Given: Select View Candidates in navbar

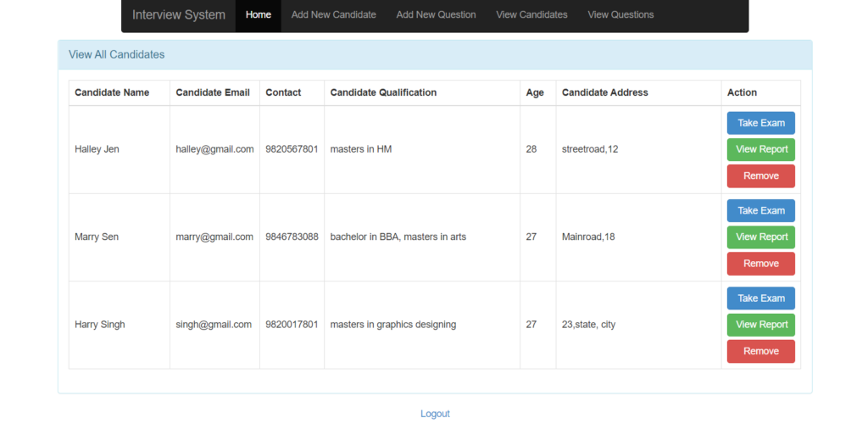Looking at the screenshot, I should click(x=532, y=15).
